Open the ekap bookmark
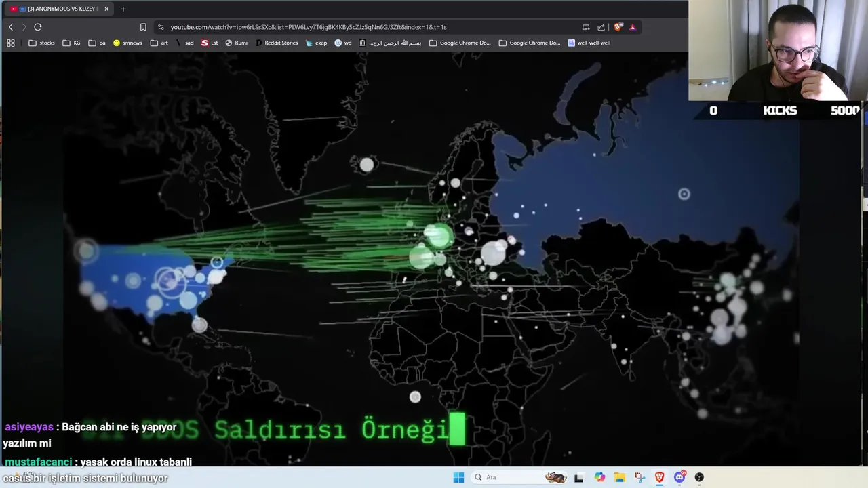The width and height of the screenshot is (868, 488). [316, 43]
